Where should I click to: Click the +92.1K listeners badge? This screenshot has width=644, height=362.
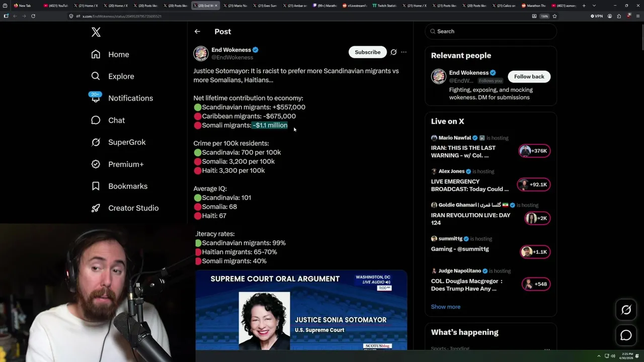point(534,185)
